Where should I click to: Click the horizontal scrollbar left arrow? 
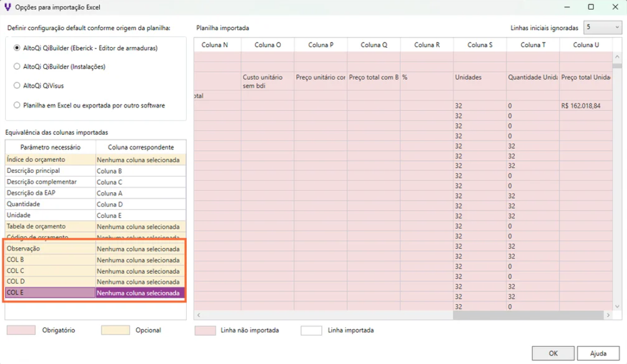click(x=199, y=315)
